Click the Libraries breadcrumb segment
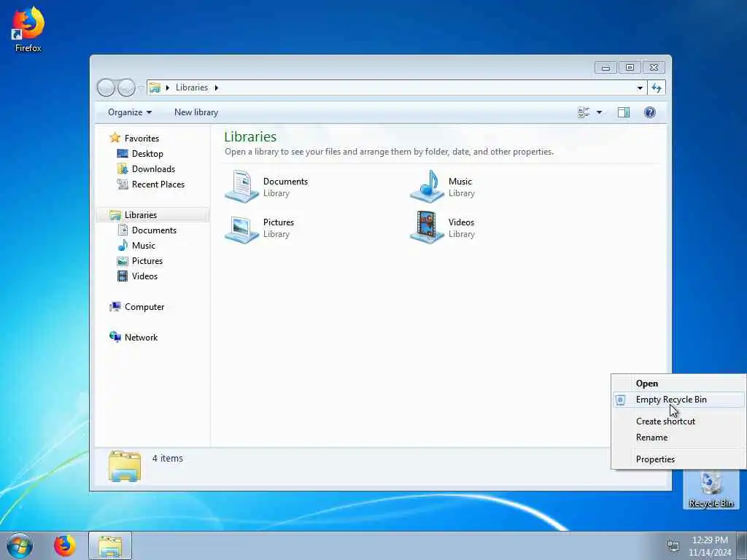The height and width of the screenshot is (560, 747). (192, 87)
